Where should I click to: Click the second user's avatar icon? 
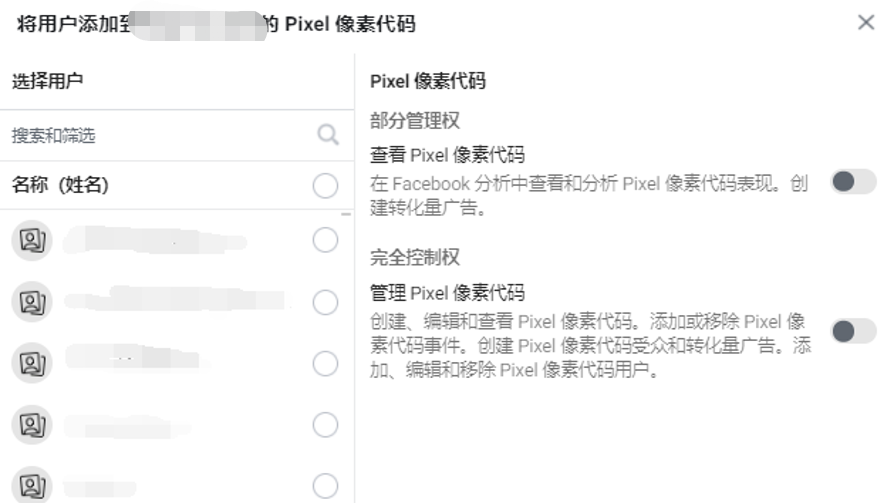click(x=32, y=302)
